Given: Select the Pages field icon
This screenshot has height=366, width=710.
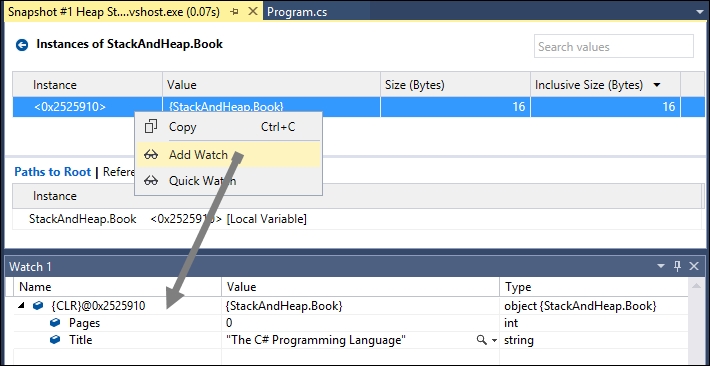Looking at the screenshot, I should pos(55,323).
